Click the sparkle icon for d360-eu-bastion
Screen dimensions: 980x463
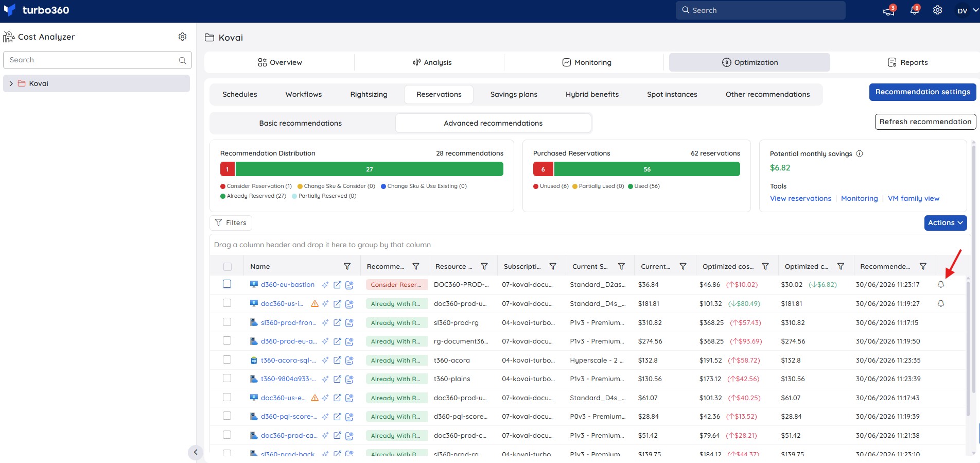point(325,285)
